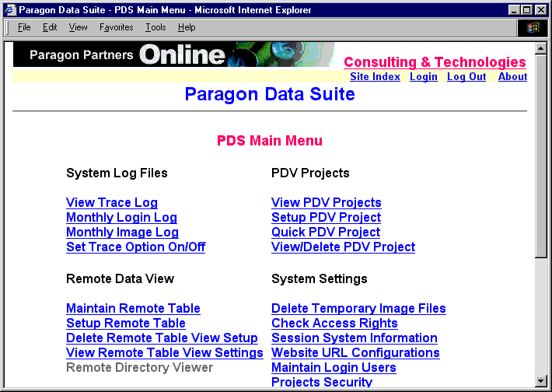The height and width of the screenshot is (392, 552).
Task: Click Set Trace Option On/Off link
Action: pyautogui.click(x=136, y=247)
